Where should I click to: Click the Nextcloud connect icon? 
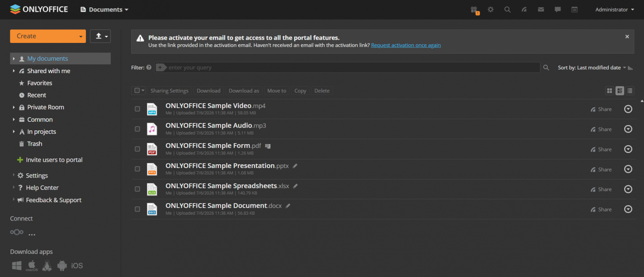17,232
